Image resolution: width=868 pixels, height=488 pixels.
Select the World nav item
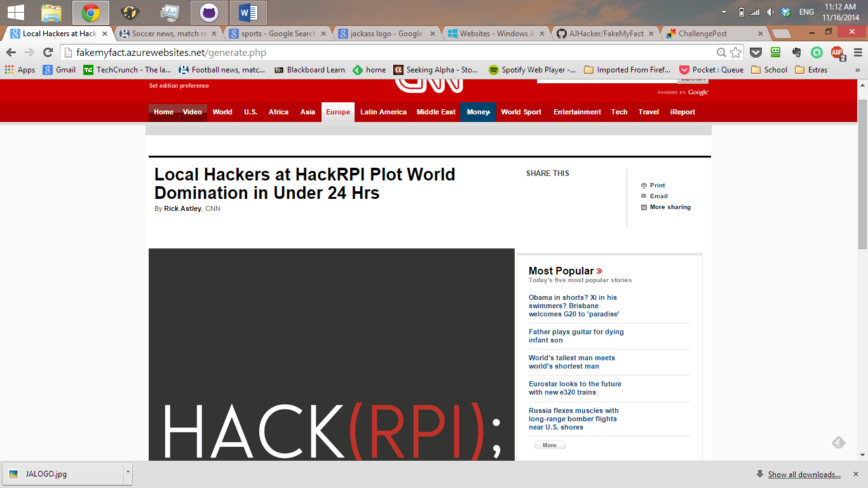(x=222, y=112)
